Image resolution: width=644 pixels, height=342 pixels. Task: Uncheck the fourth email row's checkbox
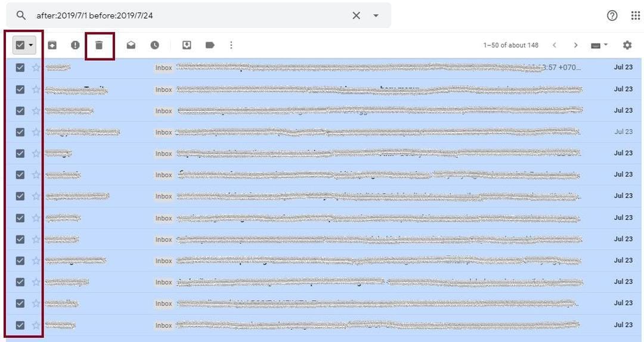tap(20, 132)
